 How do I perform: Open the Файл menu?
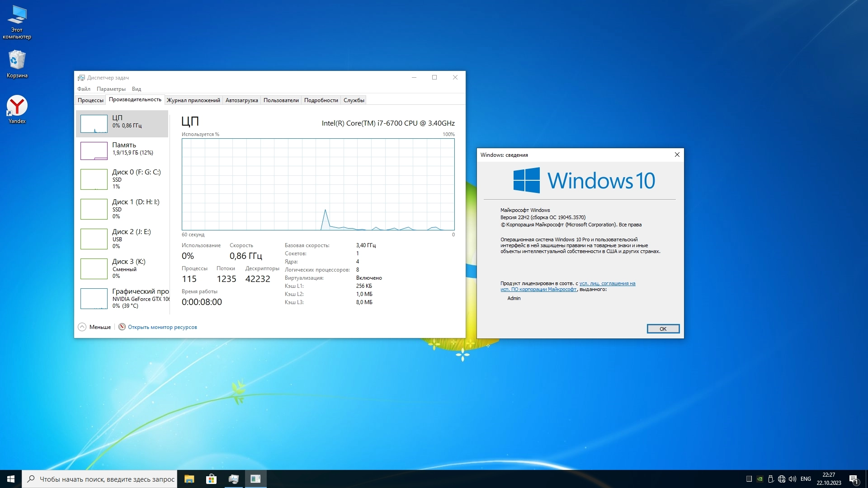coord(84,89)
